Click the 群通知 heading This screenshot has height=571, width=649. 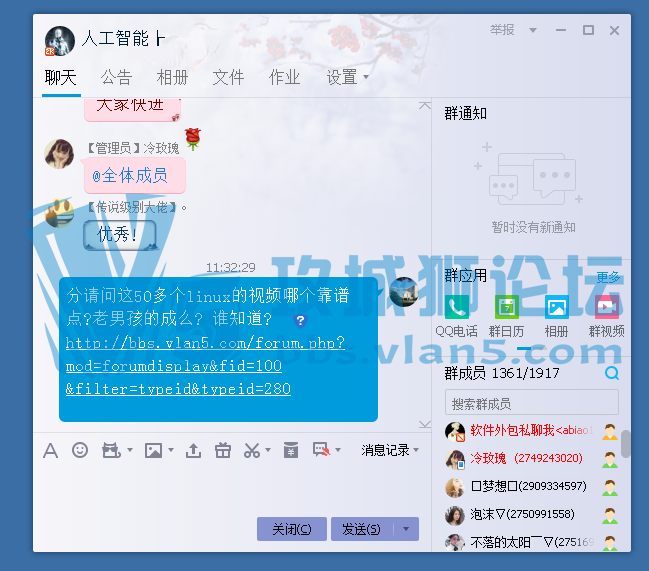(466, 113)
